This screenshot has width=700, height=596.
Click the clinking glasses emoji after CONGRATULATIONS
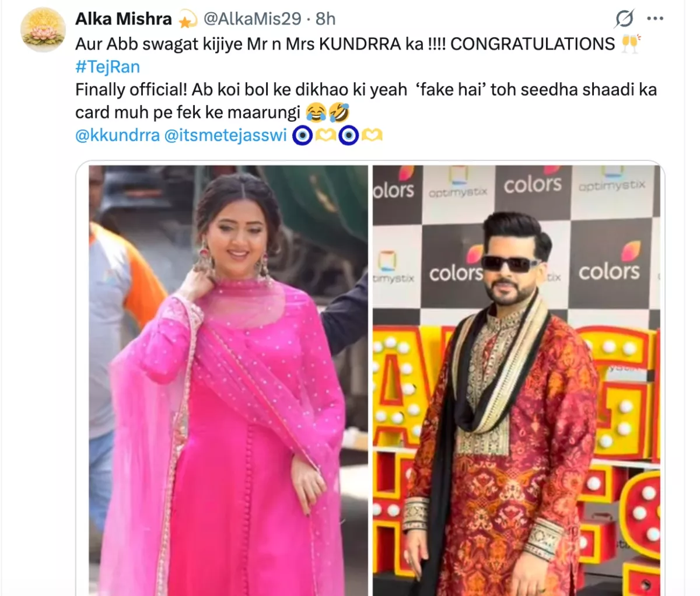click(x=630, y=44)
